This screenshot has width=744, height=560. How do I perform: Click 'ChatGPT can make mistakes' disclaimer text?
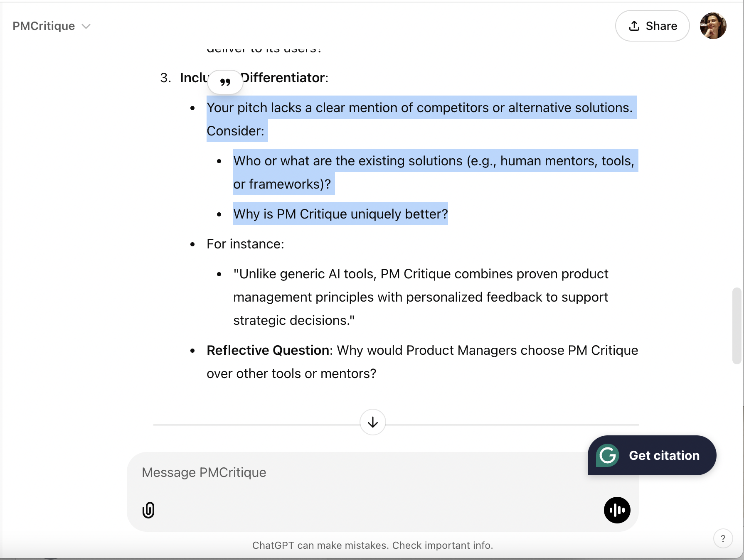pyautogui.click(x=372, y=545)
